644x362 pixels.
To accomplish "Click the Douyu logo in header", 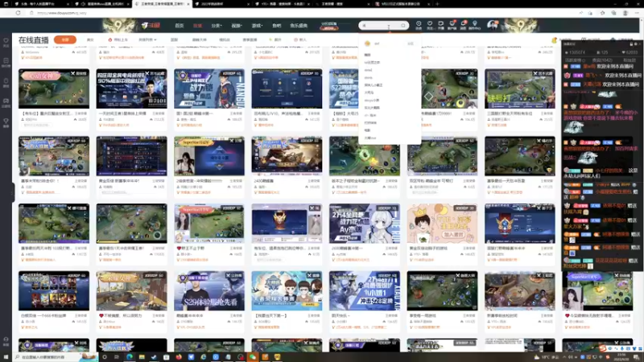I will tap(151, 26).
